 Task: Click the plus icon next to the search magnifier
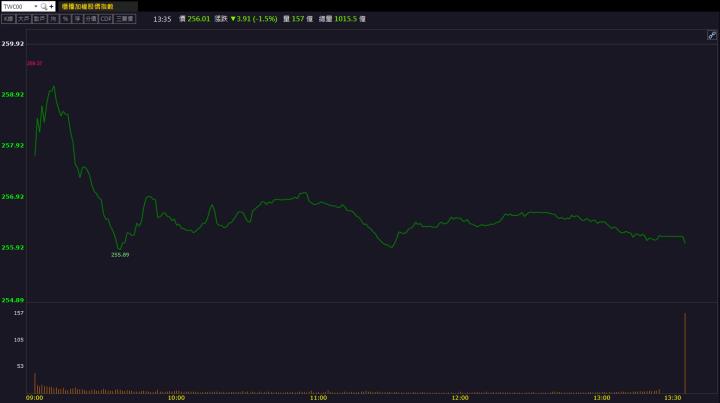(51, 6)
